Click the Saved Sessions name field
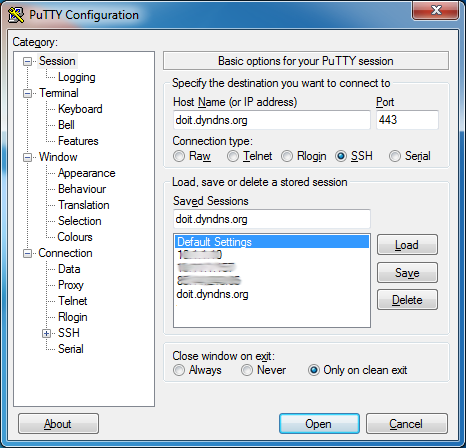 tap(272, 219)
